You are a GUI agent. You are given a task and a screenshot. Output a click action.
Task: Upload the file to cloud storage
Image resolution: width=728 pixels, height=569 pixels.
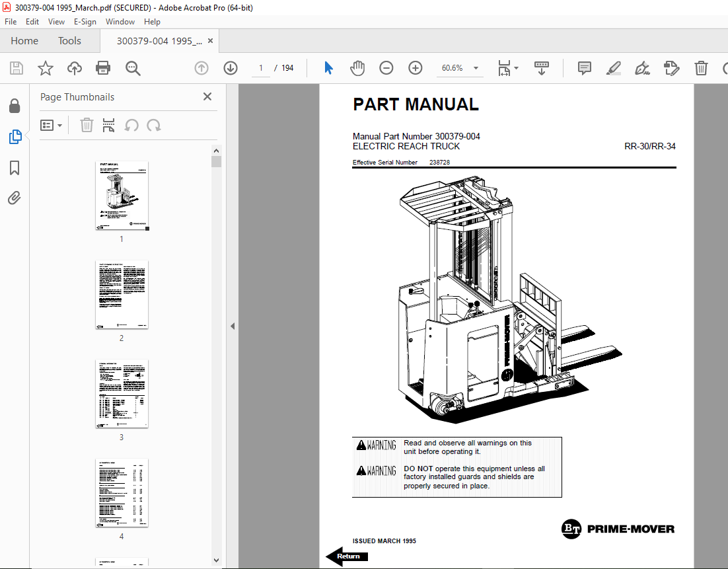(x=74, y=68)
